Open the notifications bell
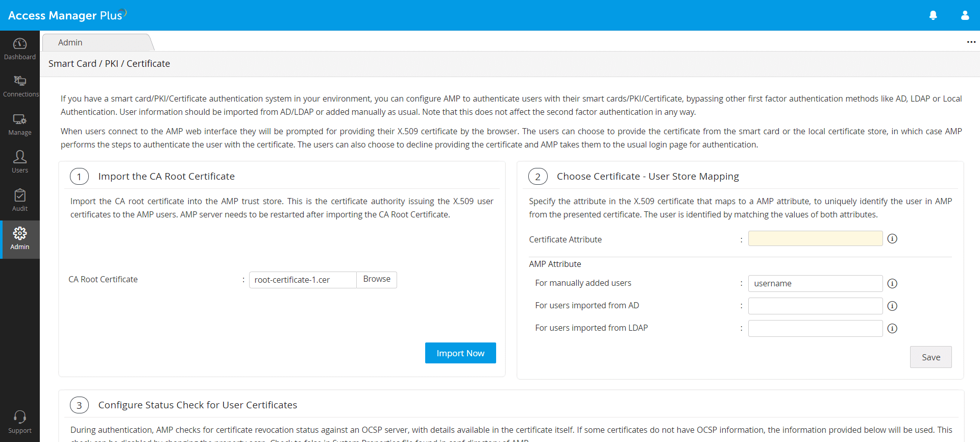Screen dimensions: 980x442 (933, 15)
